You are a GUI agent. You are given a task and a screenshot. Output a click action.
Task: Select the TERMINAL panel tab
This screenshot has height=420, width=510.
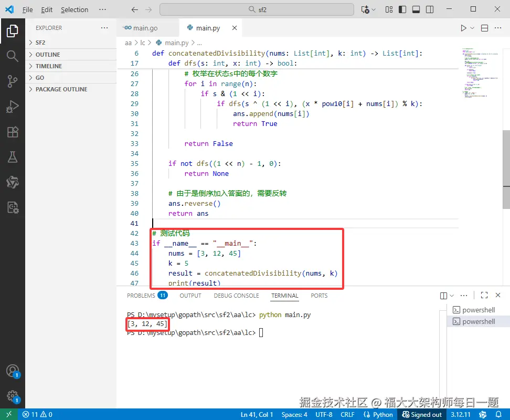pyautogui.click(x=284, y=296)
